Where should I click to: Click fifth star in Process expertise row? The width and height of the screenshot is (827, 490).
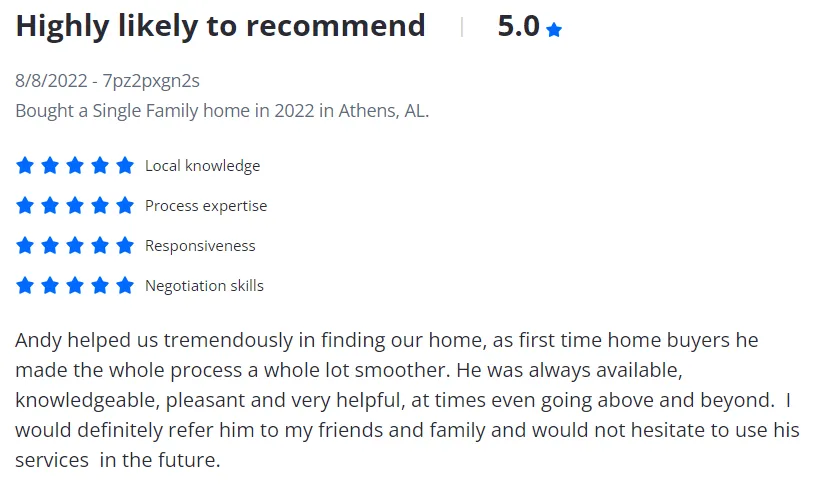pyautogui.click(x=125, y=205)
